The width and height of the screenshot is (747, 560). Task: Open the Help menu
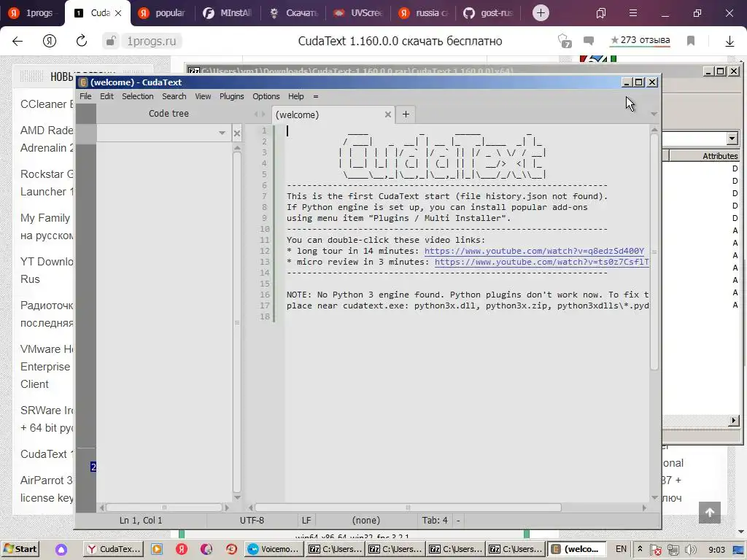tap(296, 96)
